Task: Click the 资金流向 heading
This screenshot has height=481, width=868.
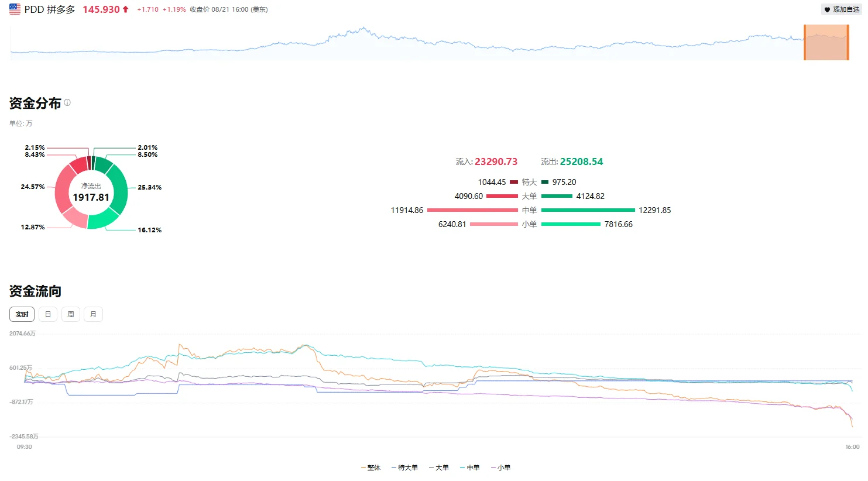Action: click(35, 291)
